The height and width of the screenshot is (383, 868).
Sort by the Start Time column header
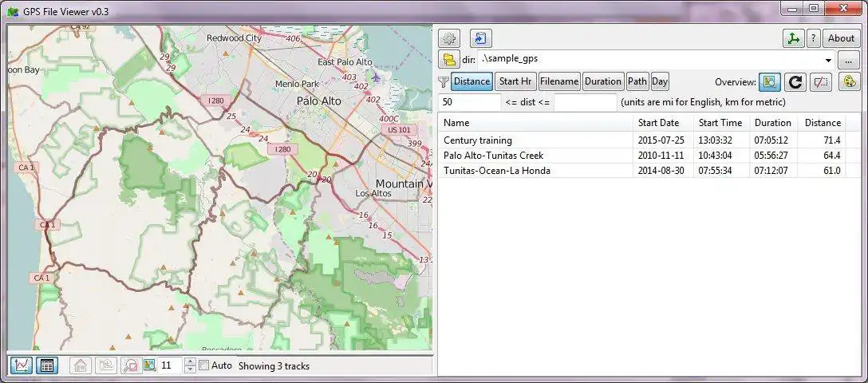click(x=721, y=123)
